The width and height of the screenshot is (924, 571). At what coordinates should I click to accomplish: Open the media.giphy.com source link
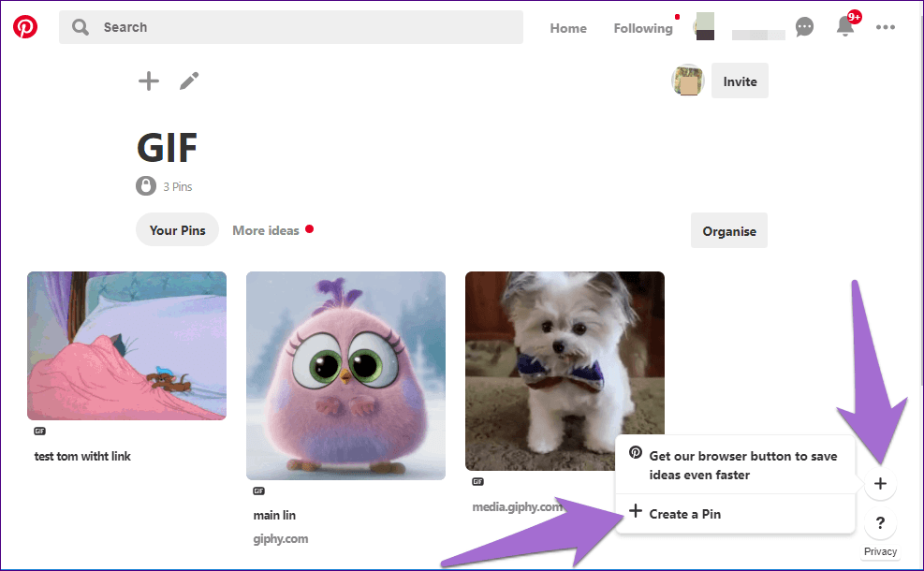[x=517, y=506]
